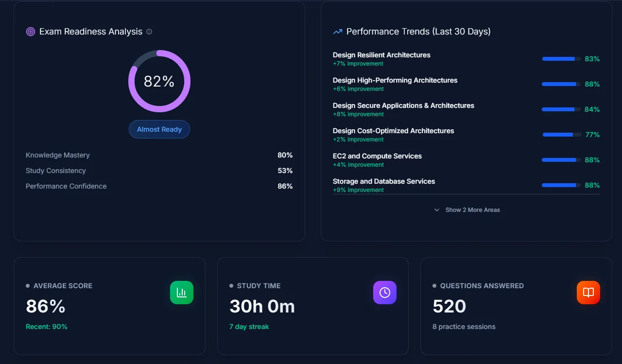
Task: Click the Storage and Database Services progress bar
Action: [x=561, y=185]
